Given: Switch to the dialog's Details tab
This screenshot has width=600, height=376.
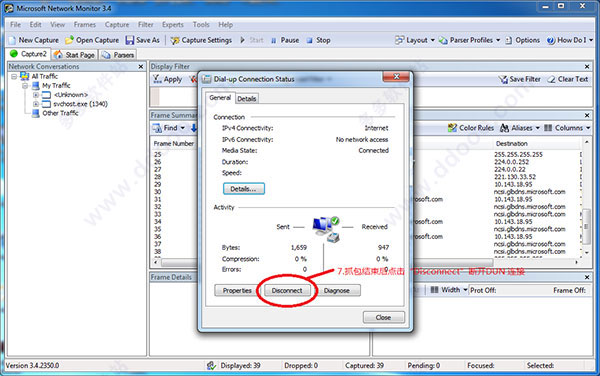Looking at the screenshot, I should (246, 99).
